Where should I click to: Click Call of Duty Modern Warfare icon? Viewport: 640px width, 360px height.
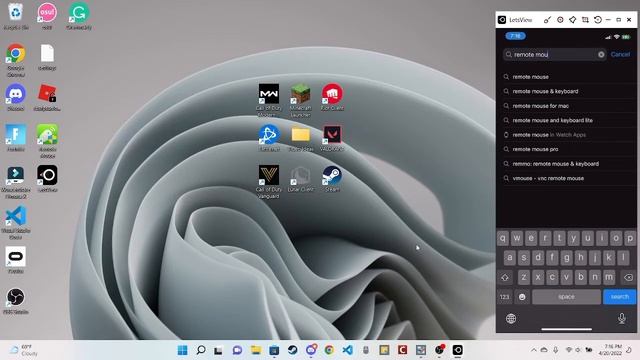269,100
